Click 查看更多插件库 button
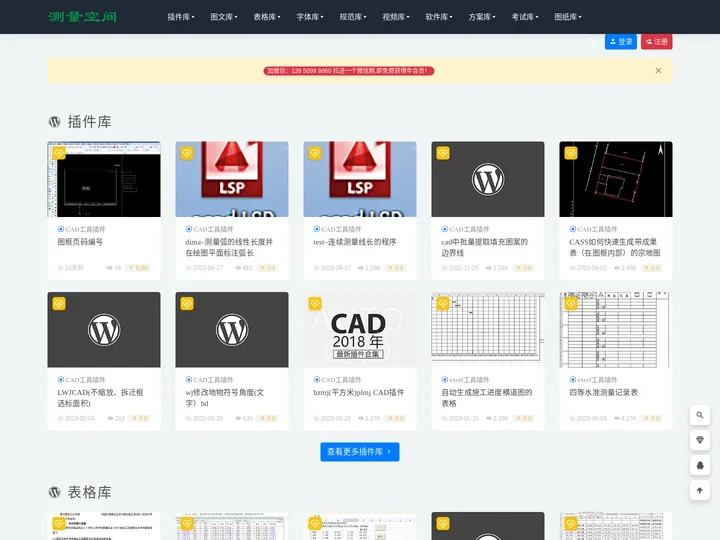Screen dimensions: 720x540 coord(360,452)
